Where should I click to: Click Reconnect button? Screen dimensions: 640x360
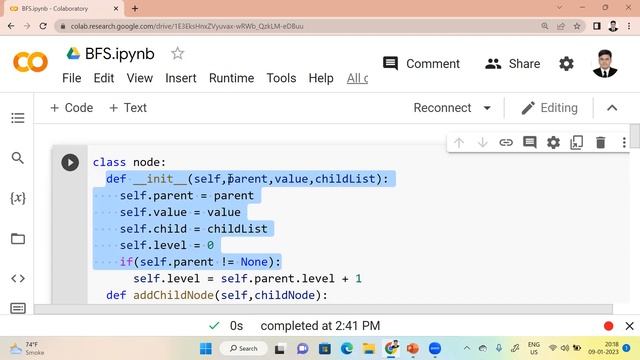point(442,108)
